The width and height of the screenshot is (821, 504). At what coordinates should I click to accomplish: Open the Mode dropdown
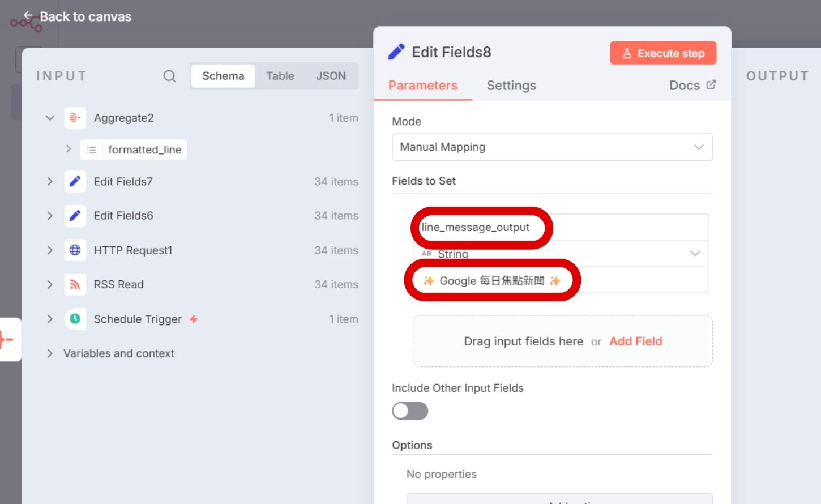click(x=551, y=147)
